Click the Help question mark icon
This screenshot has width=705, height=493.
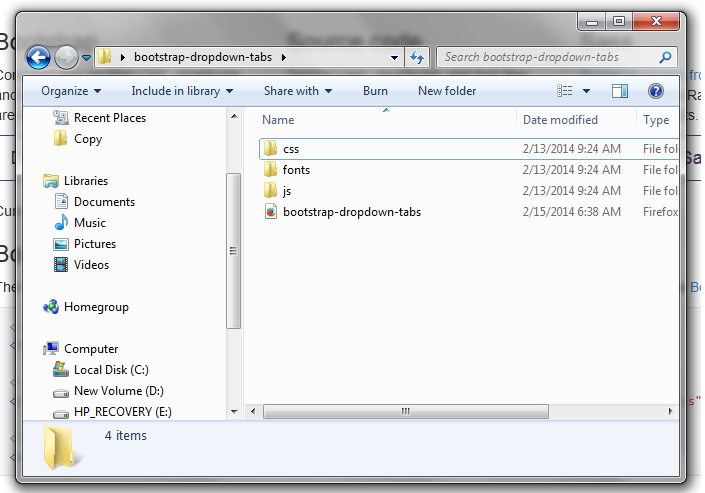(656, 91)
